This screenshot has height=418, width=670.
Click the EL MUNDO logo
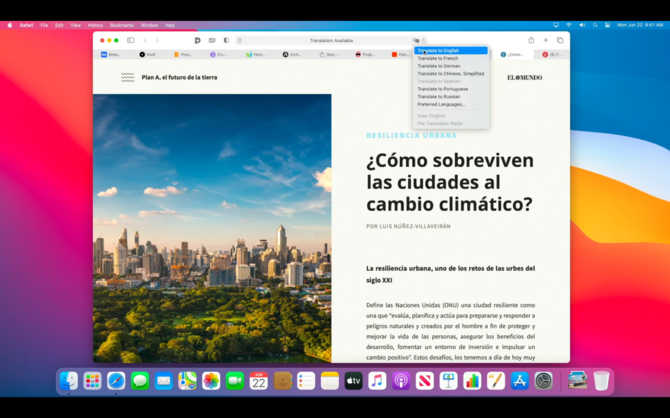pyautogui.click(x=525, y=77)
